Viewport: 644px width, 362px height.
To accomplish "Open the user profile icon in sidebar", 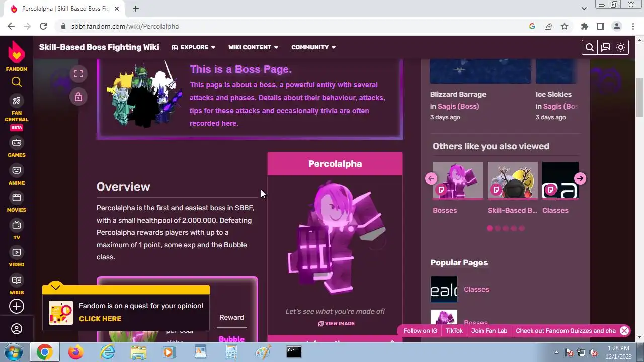I will (x=17, y=329).
